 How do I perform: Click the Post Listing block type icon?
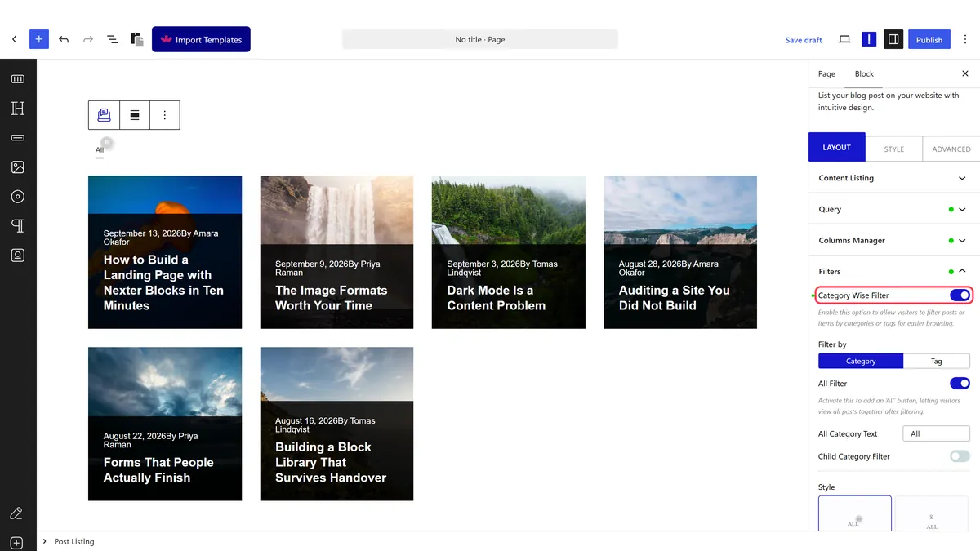point(104,115)
